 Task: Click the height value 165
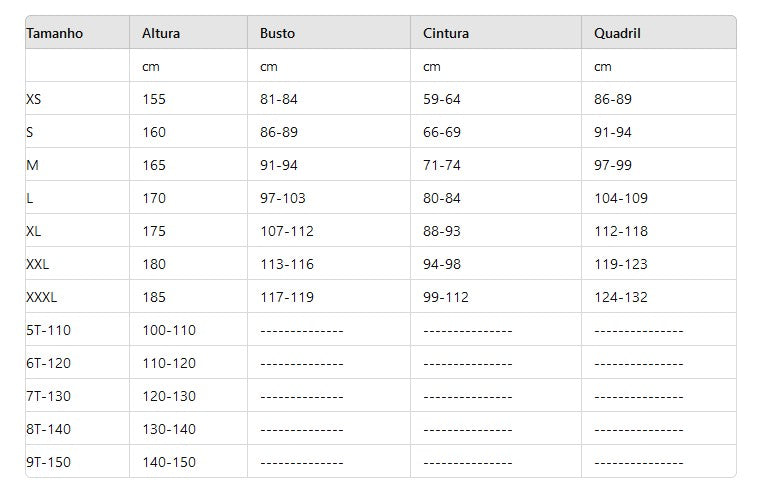(x=154, y=165)
